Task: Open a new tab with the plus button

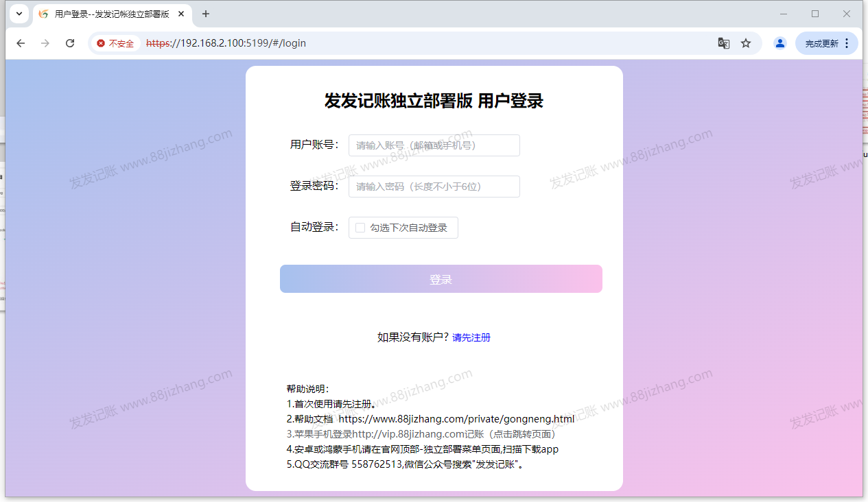Action: point(206,14)
